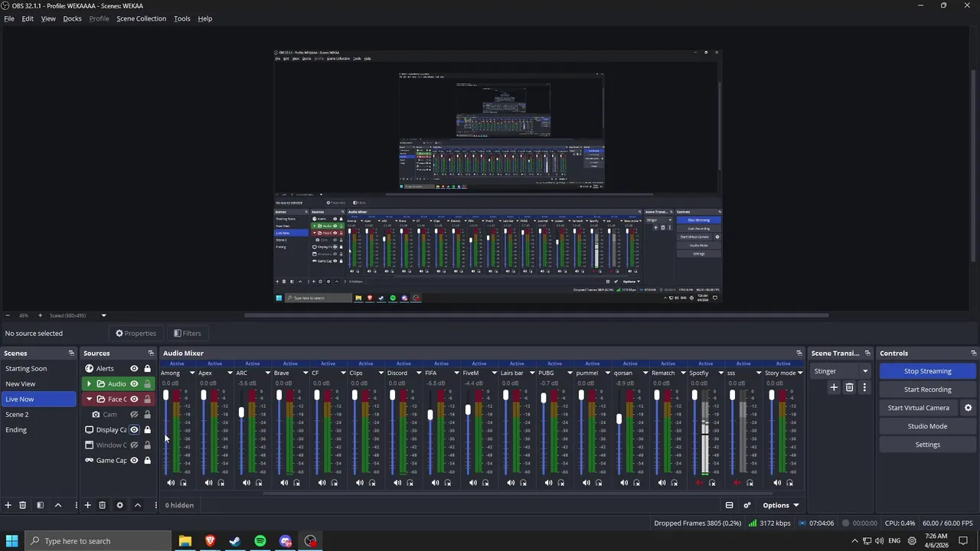Switch Audio Mixer layout icon
The image size is (980, 551).
(x=729, y=505)
